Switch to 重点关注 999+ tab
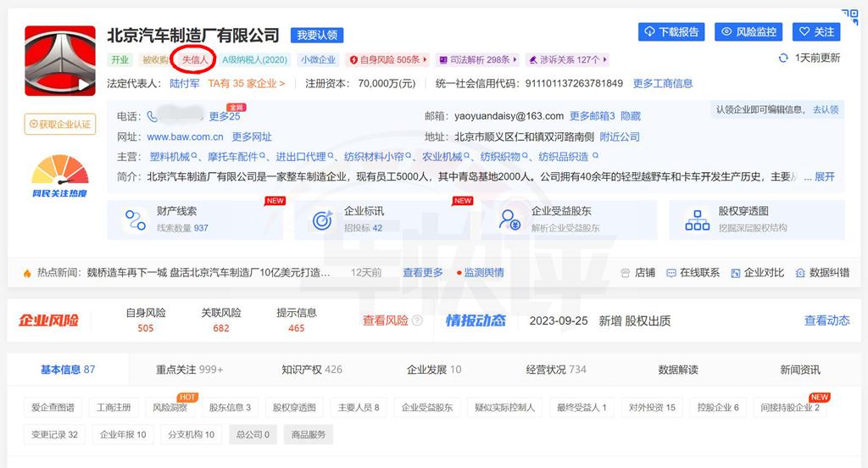Viewport: 868px width, 468px height. (x=189, y=370)
